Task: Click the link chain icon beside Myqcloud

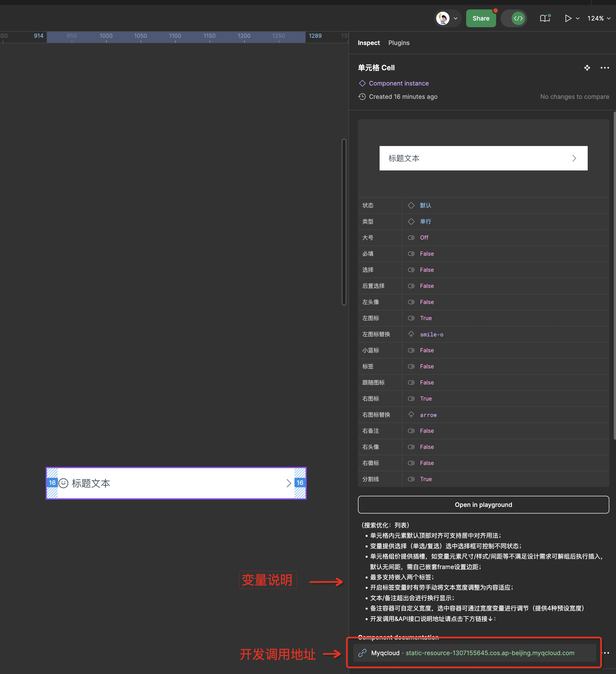Action: 362,653
